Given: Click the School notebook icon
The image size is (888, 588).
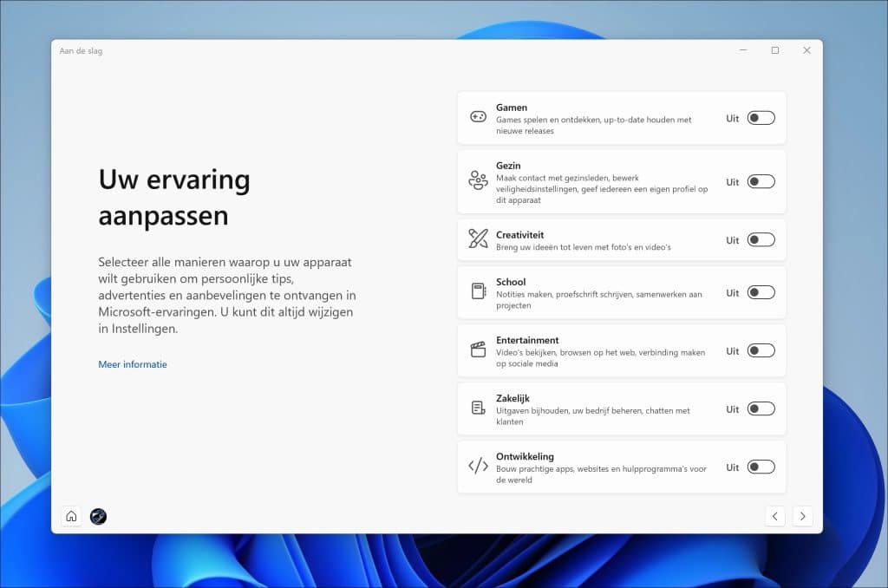Looking at the screenshot, I should (479, 291).
